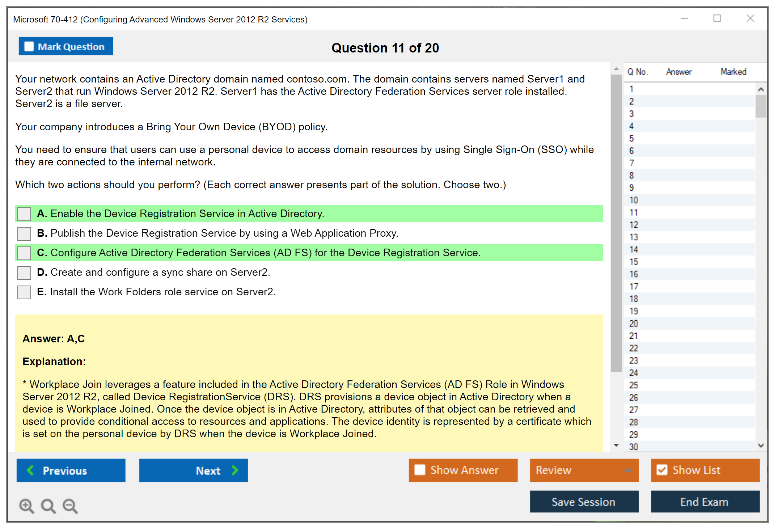Uncheck the Show List option
Image resolution: width=778 pixels, height=532 pixels.
662,470
